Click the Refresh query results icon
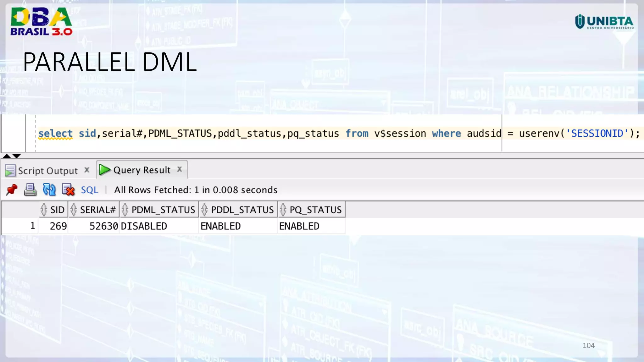The width and height of the screenshot is (644, 362). [x=49, y=190]
